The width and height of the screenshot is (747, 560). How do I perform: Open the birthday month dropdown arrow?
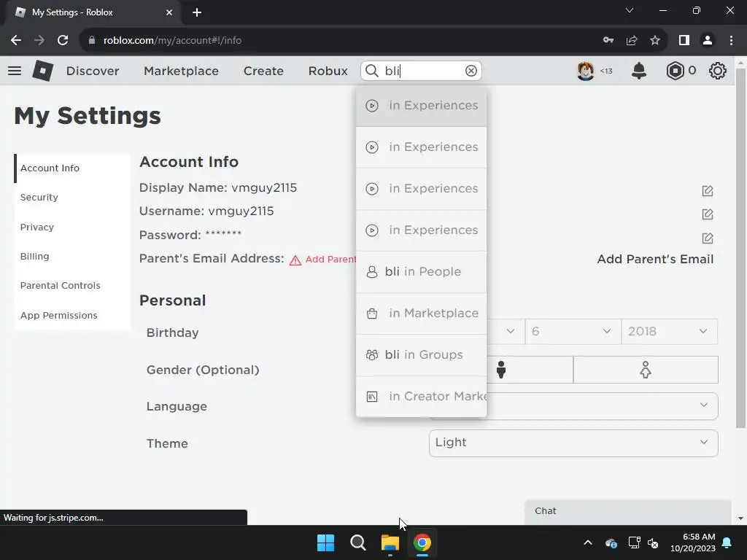click(x=510, y=332)
